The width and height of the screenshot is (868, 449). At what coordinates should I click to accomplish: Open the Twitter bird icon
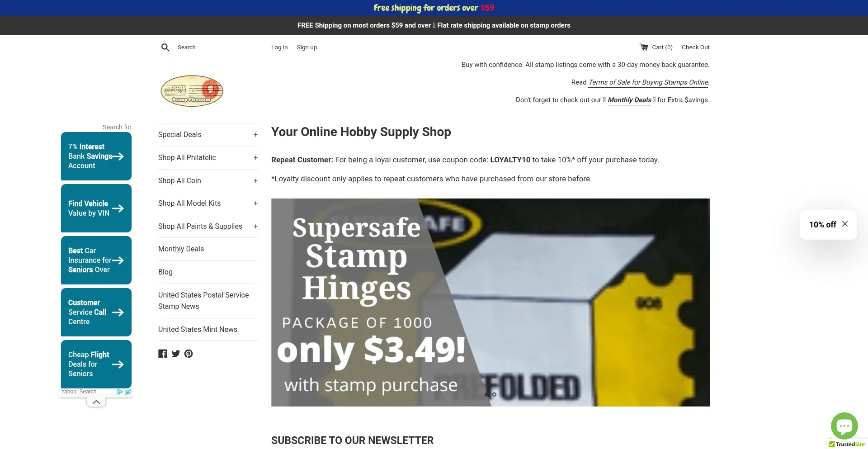[x=176, y=354]
